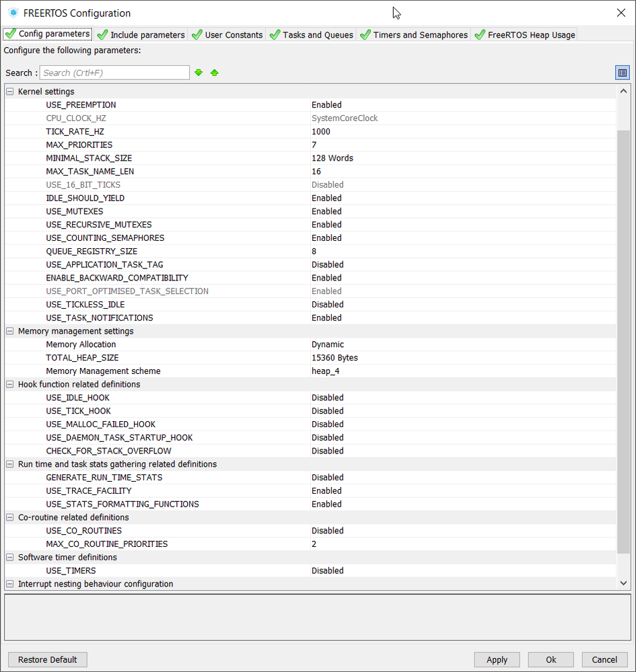Select the USE_16_BIT_TICKS parameter label
Image resolution: width=636 pixels, height=672 pixels.
pyautogui.click(x=83, y=185)
